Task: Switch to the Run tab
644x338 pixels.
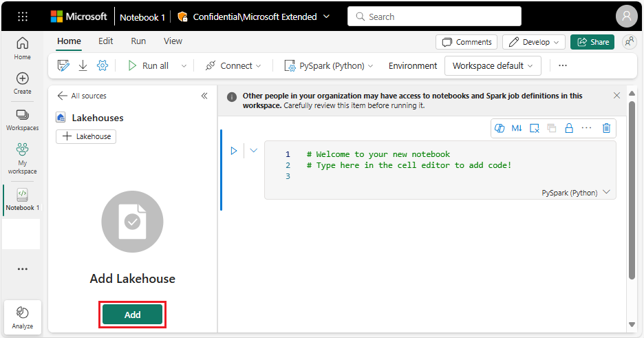Action: point(138,41)
